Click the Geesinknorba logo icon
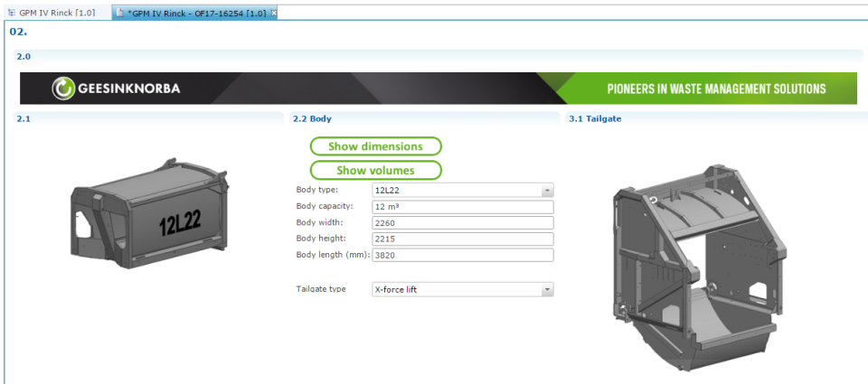868x384 pixels. point(63,89)
